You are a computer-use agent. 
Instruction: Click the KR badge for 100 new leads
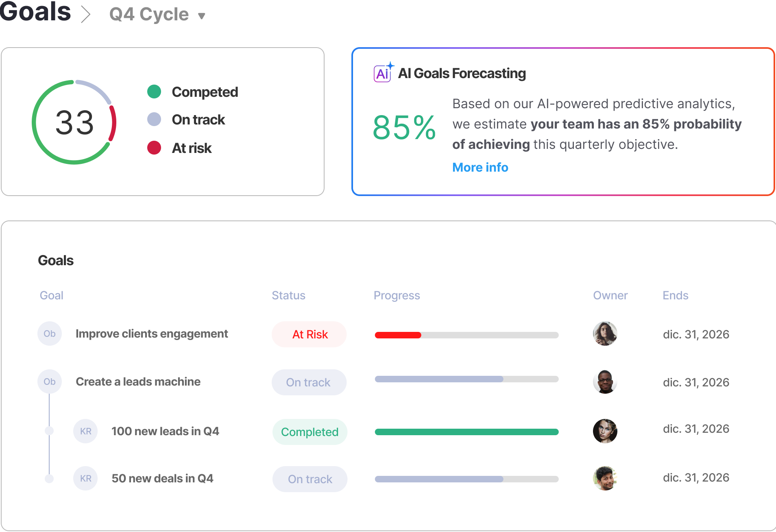pyautogui.click(x=85, y=431)
